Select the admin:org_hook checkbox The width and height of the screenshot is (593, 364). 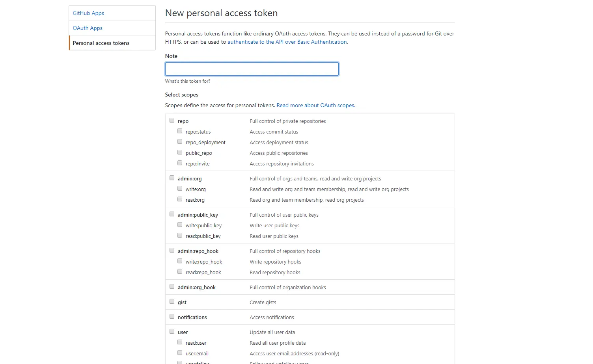172,287
